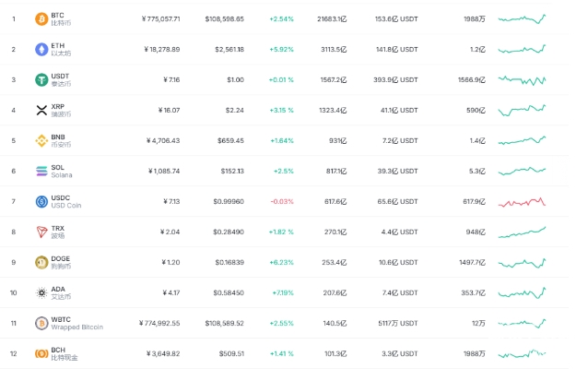Click the Dogecoin DOGE icon
Viewport: 588px width, 369px height.
(41, 262)
